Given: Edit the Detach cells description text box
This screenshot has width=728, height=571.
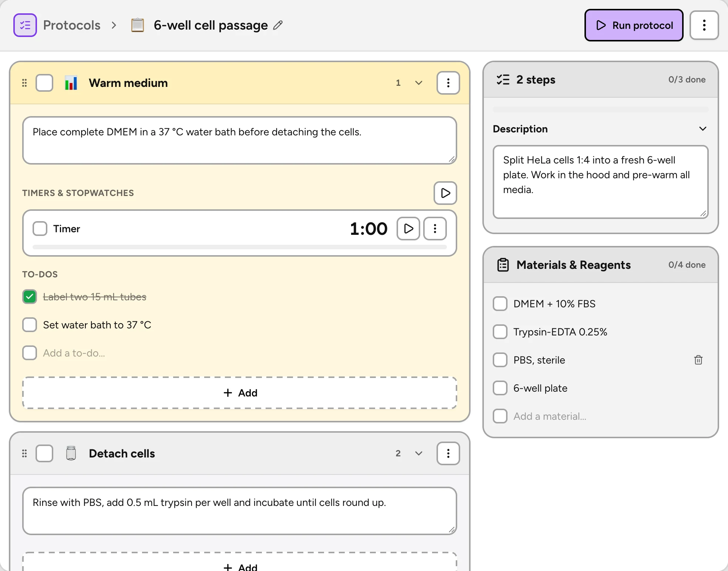Looking at the screenshot, I should coord(240,511).
